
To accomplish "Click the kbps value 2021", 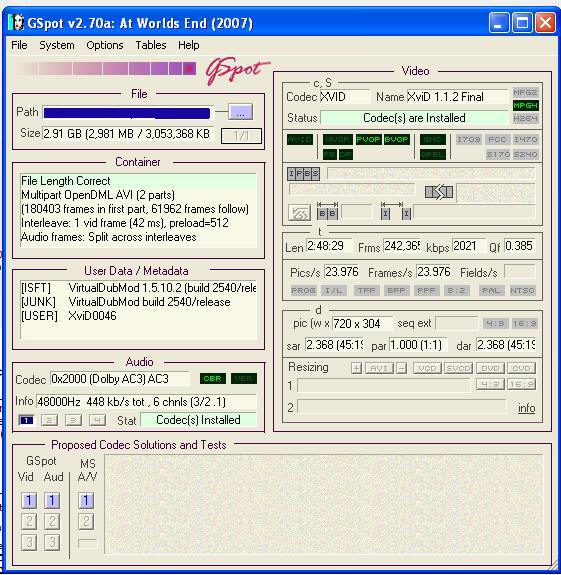I will point(469,246).
